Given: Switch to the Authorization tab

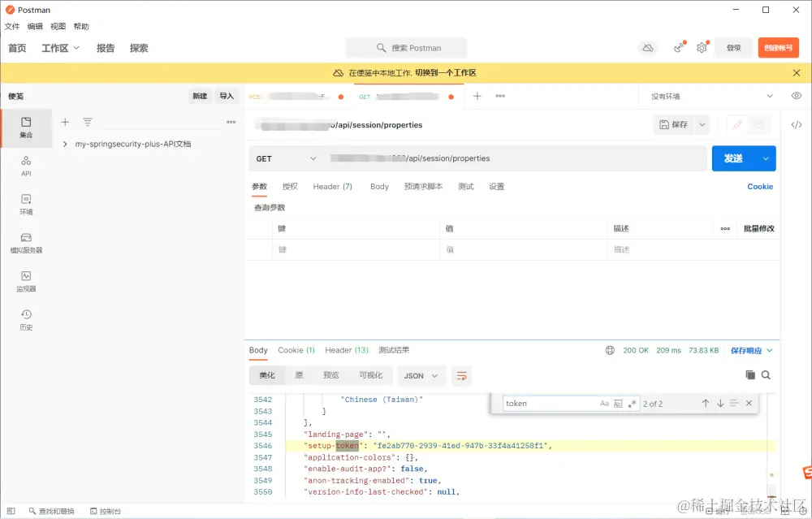Looking at the screenshot, I should point(290,187).
